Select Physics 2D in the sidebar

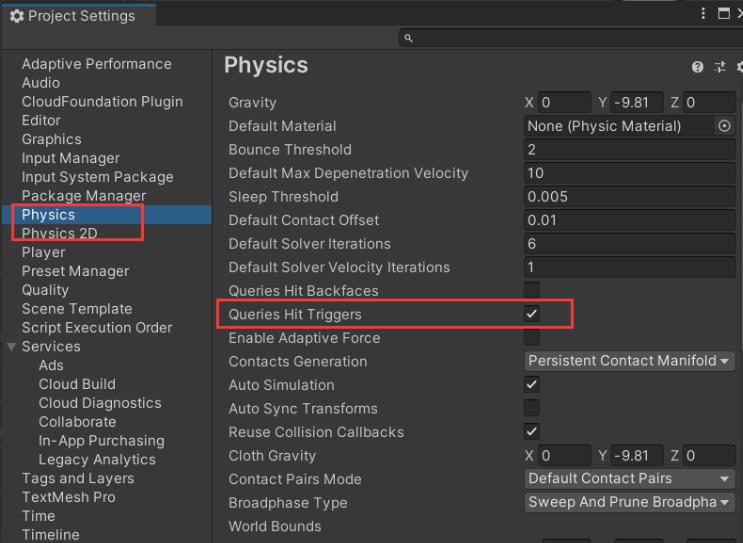coord(59,233)
